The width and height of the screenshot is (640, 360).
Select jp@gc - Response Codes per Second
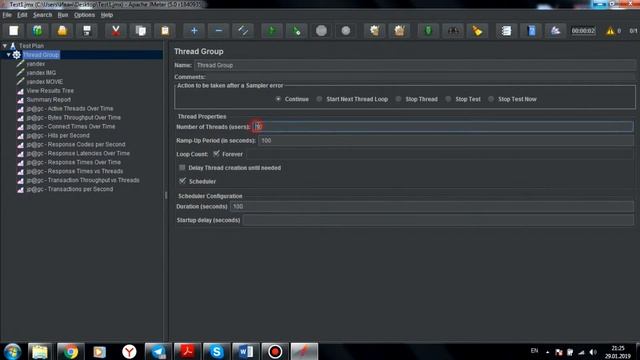coord(76,144)
